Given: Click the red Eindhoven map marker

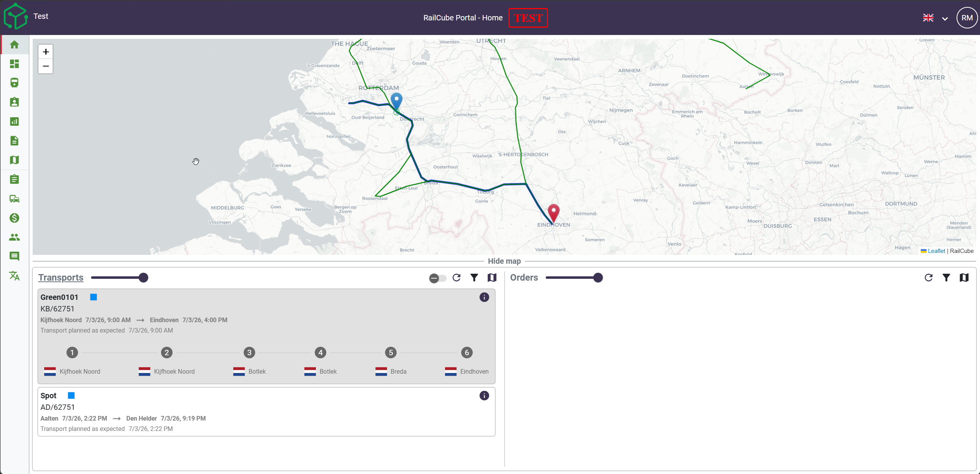Looking at the screenshot, I should (x=553, y=213).
